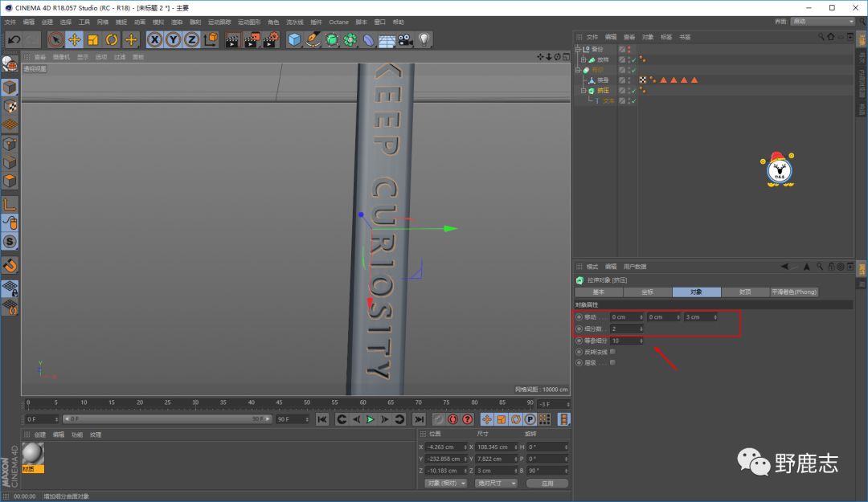This screenshot has width=868, height=502.
Task: Activate the Rotate tool
Action: 112,39
